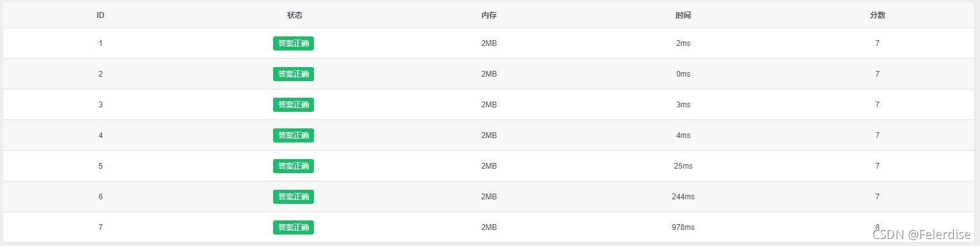Viewport: 980px width, 246px height.
Task: Click the 时间 column header
Action: [683, 15]
